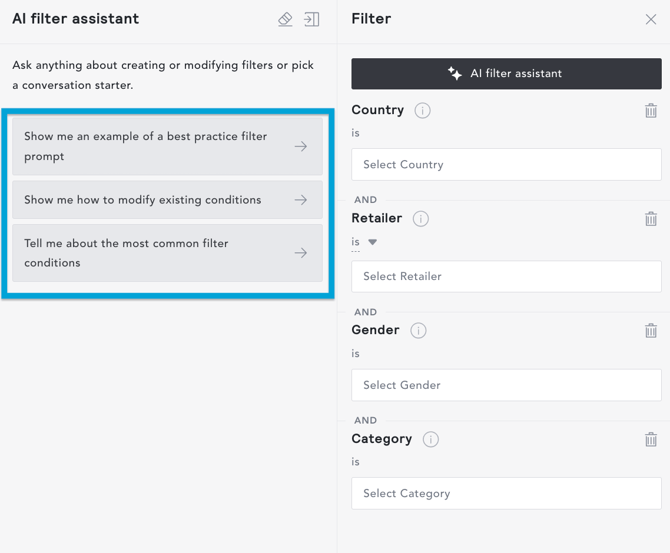Choose best practice filter prompt starter
Image resolution: width=670 pixels, height=553 pixels.
click(167, 146)
